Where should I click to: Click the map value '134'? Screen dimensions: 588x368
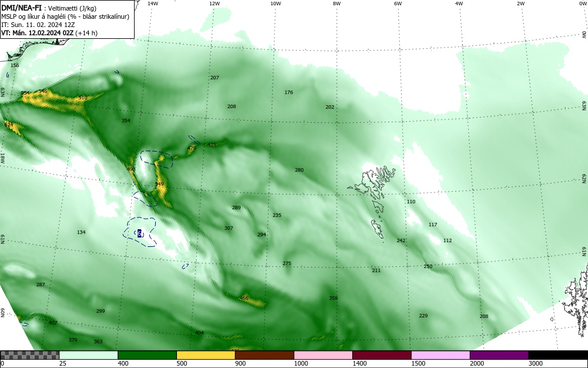point(81,232)
